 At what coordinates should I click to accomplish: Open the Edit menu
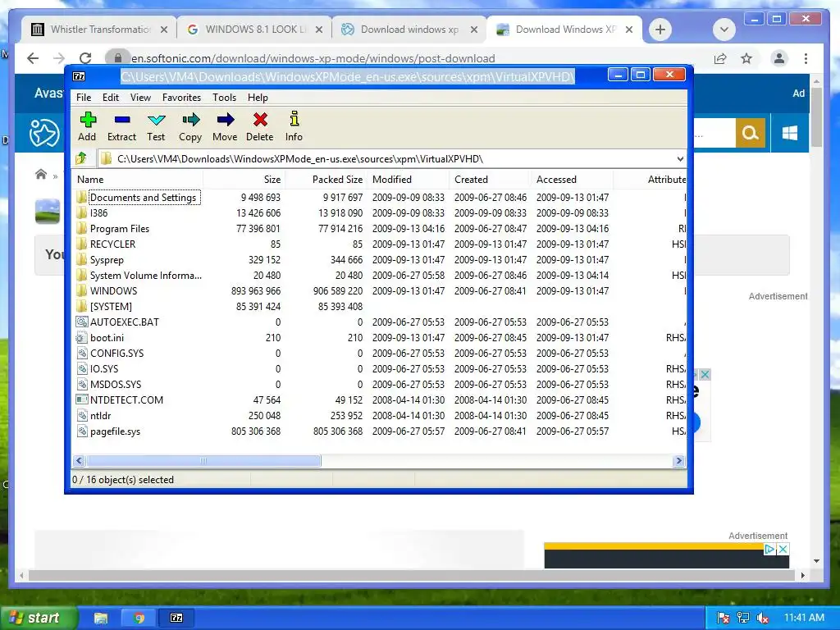click(111, 97)
